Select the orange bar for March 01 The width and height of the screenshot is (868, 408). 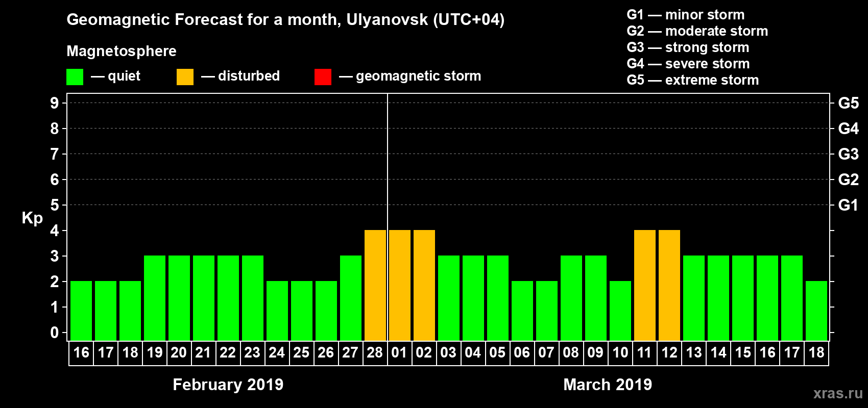click(x=400, y=285)
